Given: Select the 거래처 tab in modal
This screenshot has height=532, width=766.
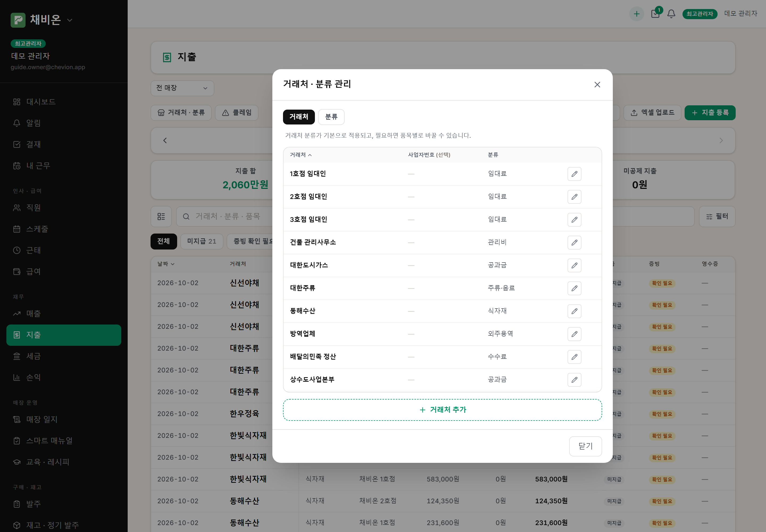Looking at the screenshot, I should coord(299,117).
